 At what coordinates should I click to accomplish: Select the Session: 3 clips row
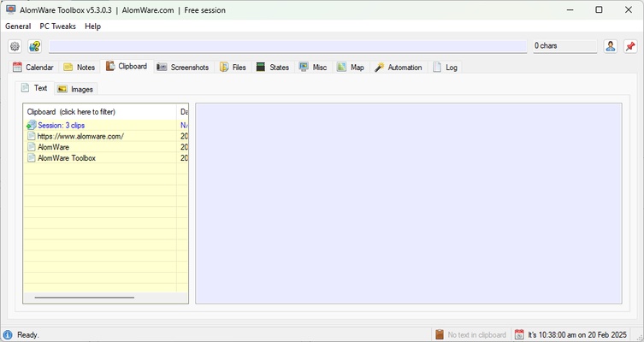(105, 125)
